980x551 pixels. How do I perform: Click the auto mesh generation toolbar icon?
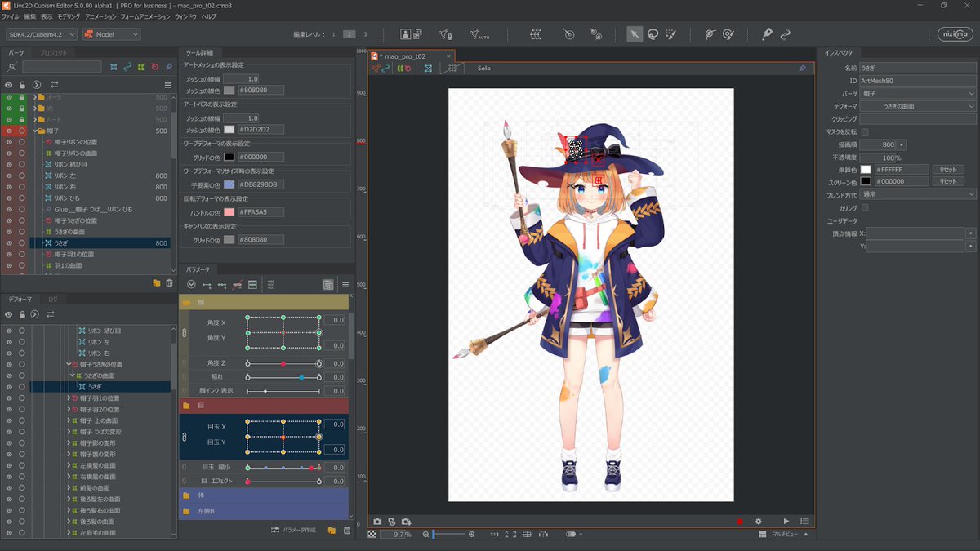(x=478, y=34)
